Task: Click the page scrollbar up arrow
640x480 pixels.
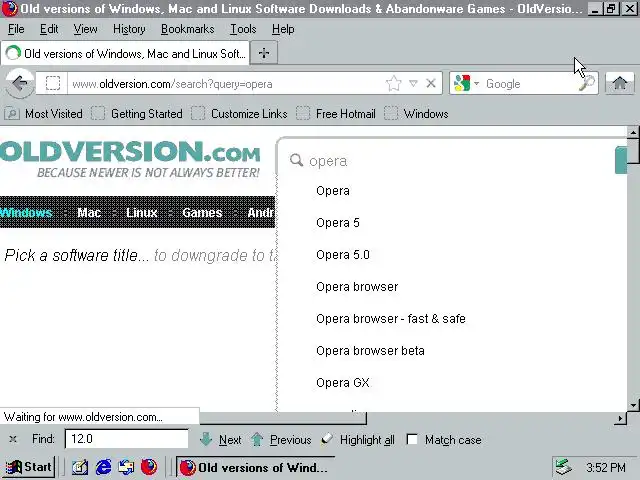Action: tap(633, 132)
